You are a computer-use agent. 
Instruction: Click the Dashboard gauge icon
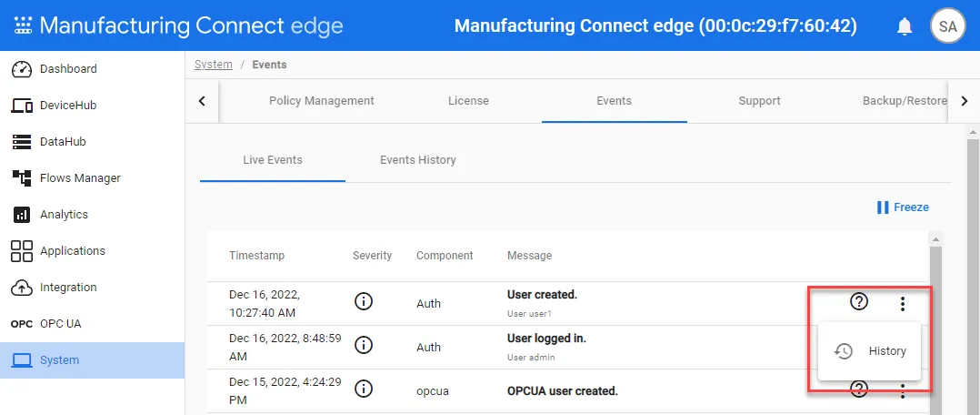click(22, 69)
